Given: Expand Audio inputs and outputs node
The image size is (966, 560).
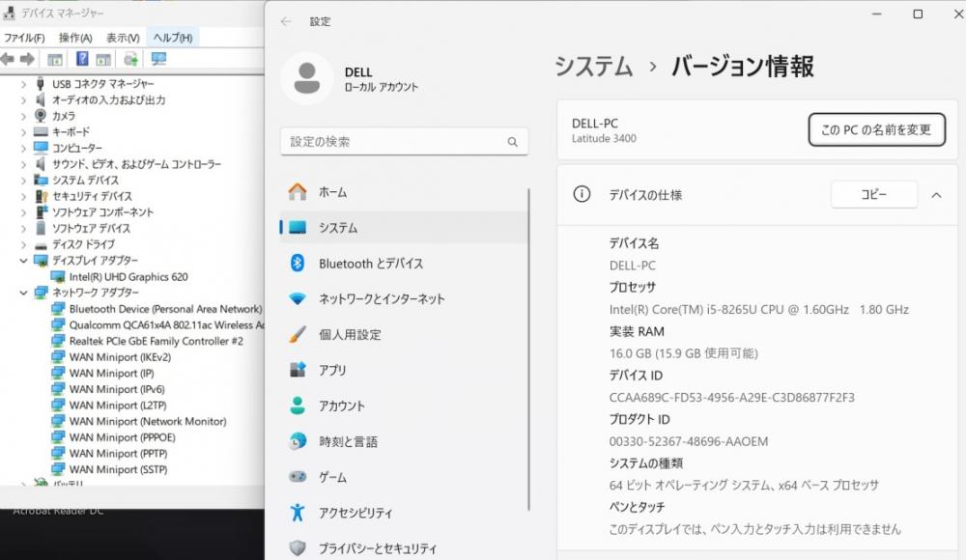Looking at the screenshot, I should (x=23, y=99).
